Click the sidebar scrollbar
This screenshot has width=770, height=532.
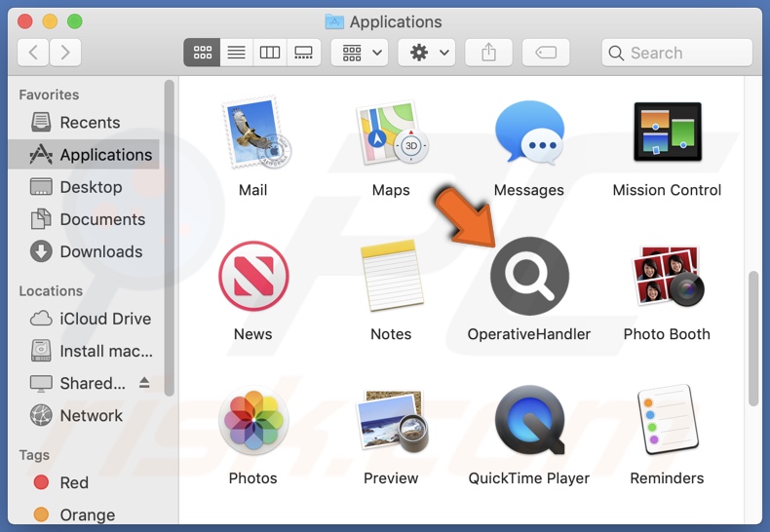pyautogui.click(x=169, y=238)
